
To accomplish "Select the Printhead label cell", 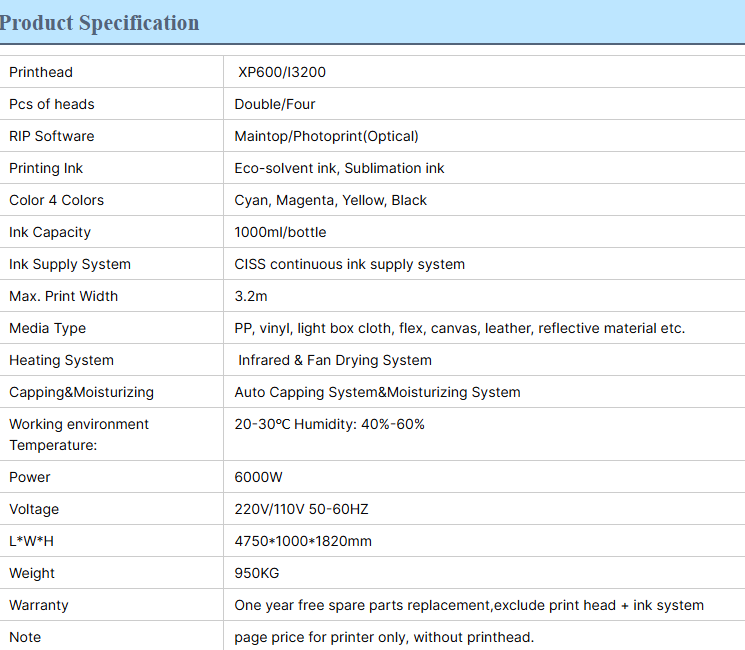I will point(41,72).
